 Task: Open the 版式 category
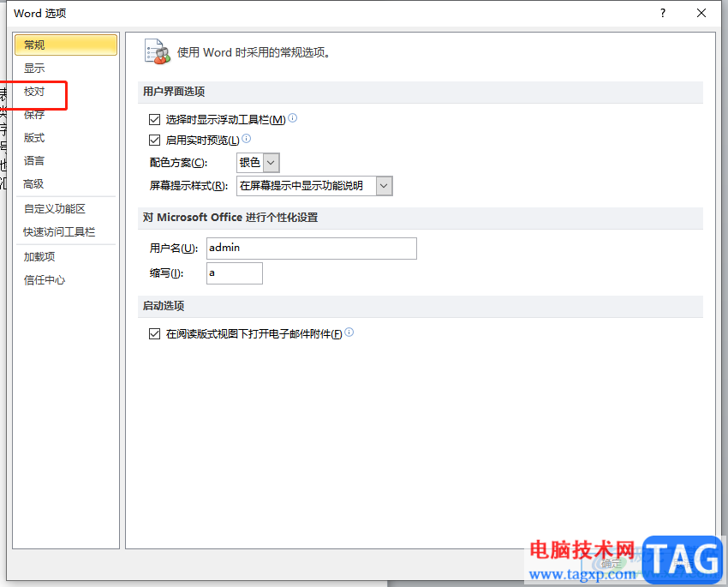(34, 138)
